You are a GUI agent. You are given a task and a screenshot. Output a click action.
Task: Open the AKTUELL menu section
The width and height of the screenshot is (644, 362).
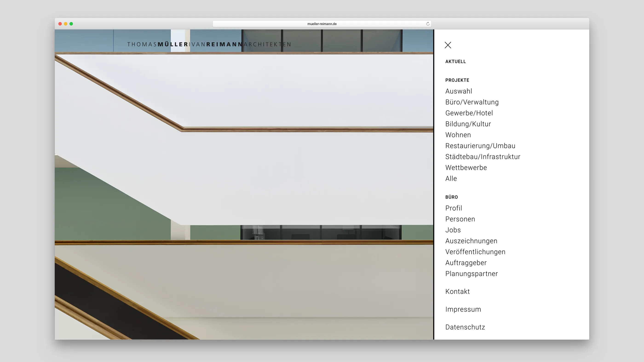pos(455,61)
